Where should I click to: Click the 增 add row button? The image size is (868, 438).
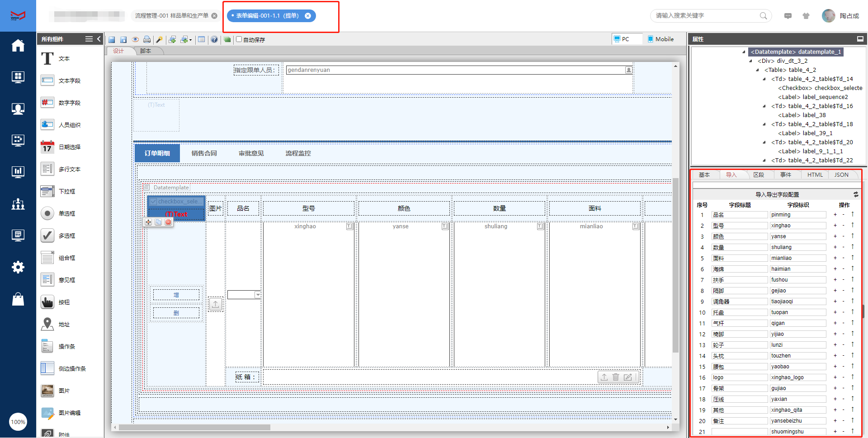[176, 295]
